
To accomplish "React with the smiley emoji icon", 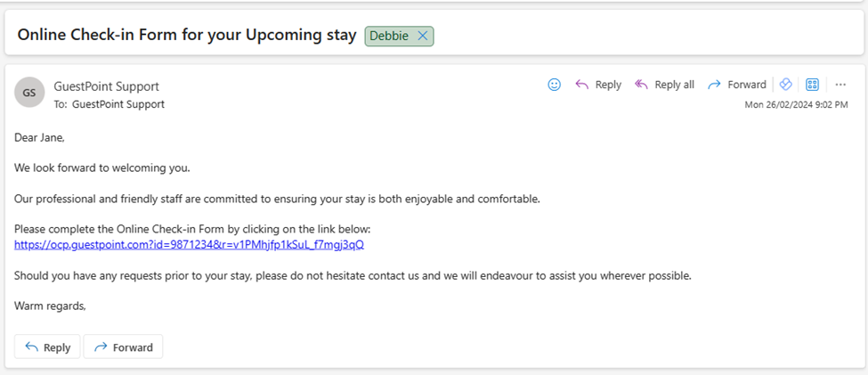I will [554, 85].
